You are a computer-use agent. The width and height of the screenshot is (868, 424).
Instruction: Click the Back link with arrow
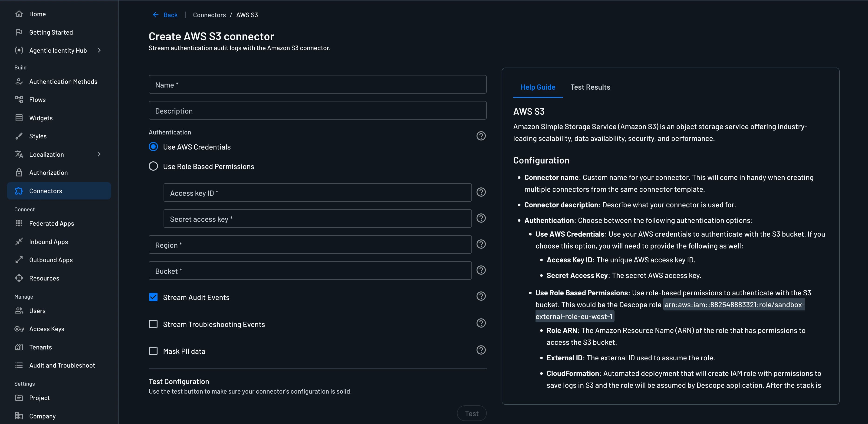coord(165,15)
